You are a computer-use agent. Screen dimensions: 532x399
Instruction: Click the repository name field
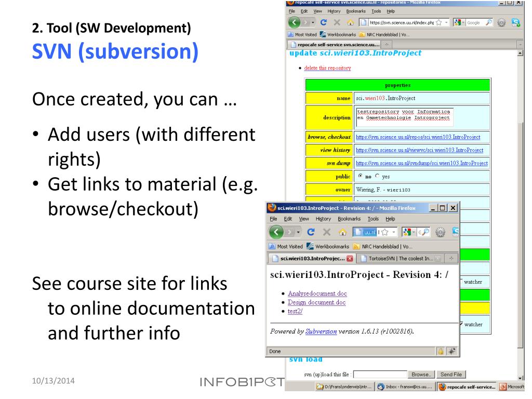(422, 98)
